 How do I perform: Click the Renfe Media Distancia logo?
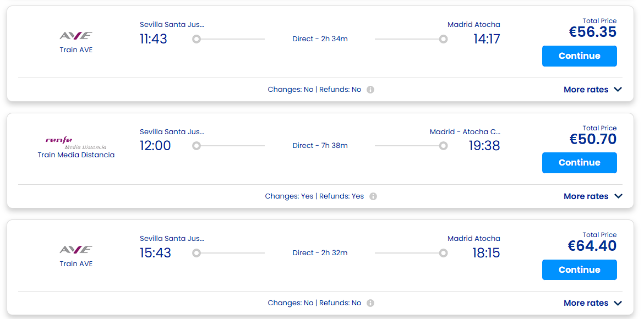[75, 142]
